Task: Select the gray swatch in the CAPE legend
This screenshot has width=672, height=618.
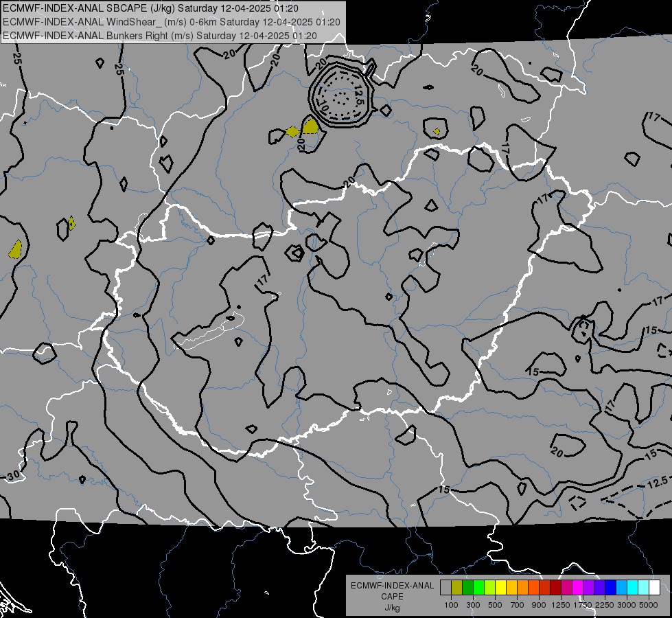Action: point(445,587)
